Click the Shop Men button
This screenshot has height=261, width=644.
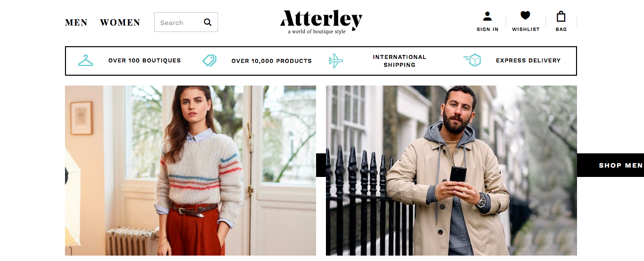pos(611,165)
